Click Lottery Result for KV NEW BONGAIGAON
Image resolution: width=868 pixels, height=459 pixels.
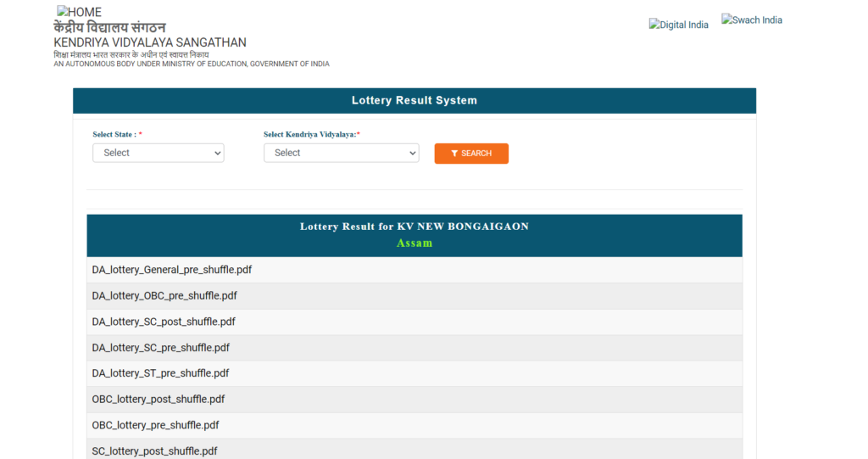(414, 227)
